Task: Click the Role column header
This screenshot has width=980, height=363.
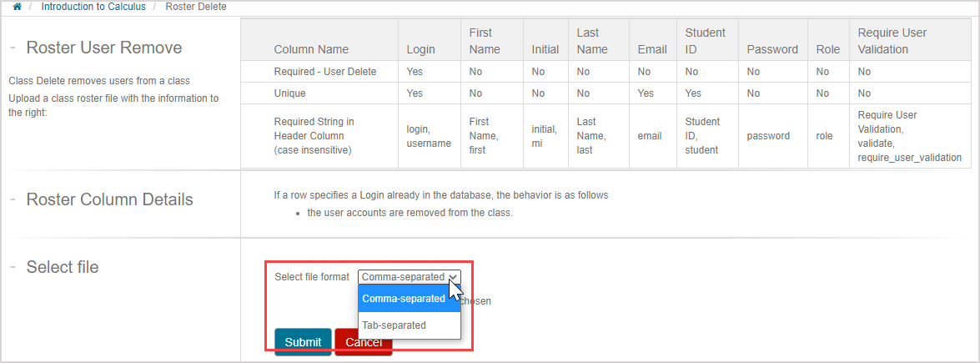Action: point(827,49)
